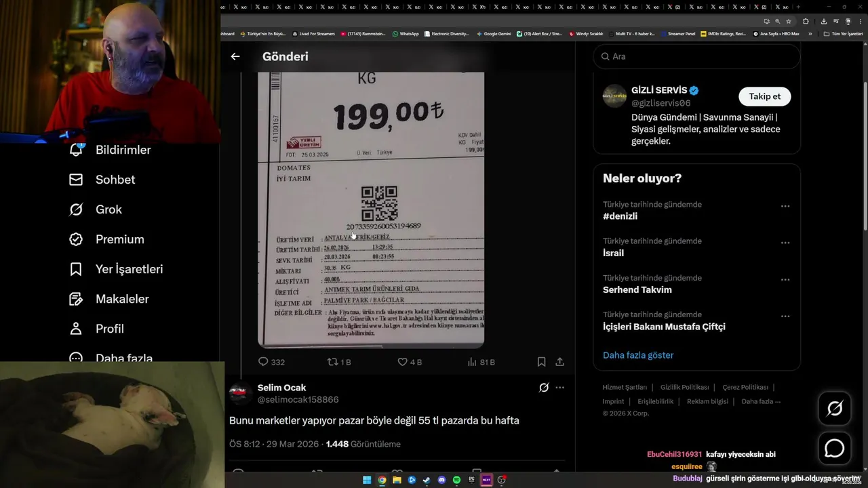
Task: Click Daha fazla göster link
Action: click(638, 355)
